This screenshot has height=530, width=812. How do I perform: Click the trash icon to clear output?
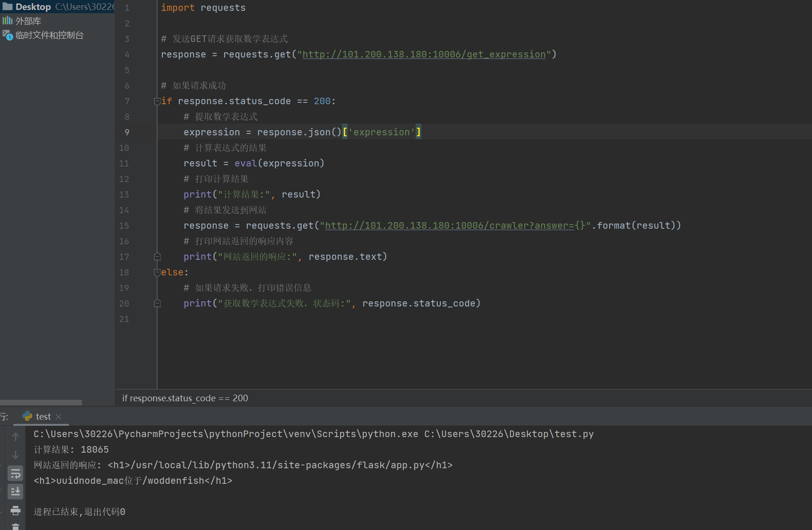16,527
